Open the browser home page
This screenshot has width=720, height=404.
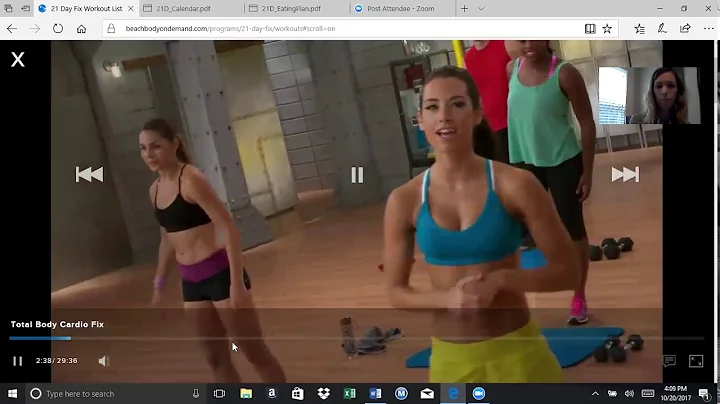point(81,28)
